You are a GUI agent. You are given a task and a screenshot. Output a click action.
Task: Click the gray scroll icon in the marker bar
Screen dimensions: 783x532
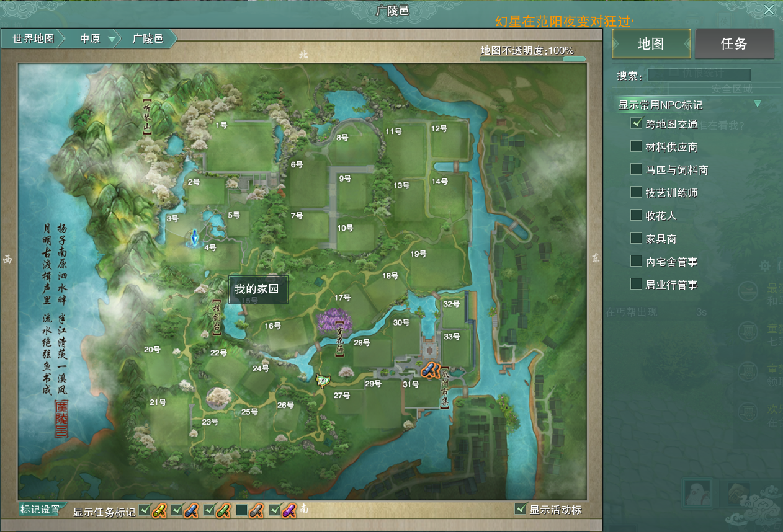coord(256,511)
